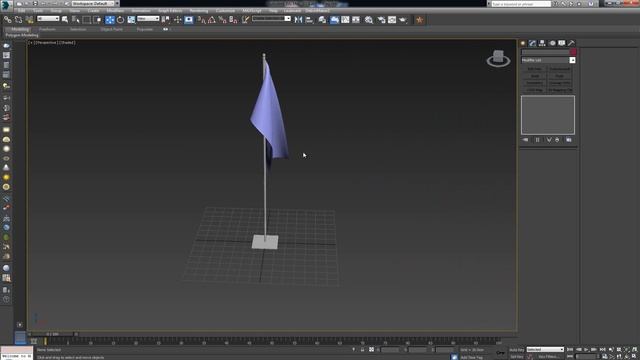Image resolution: width=640 pixels, height=360 pixels.
Task: Pin the modifier stack
Action: click(x=525, y=140)
